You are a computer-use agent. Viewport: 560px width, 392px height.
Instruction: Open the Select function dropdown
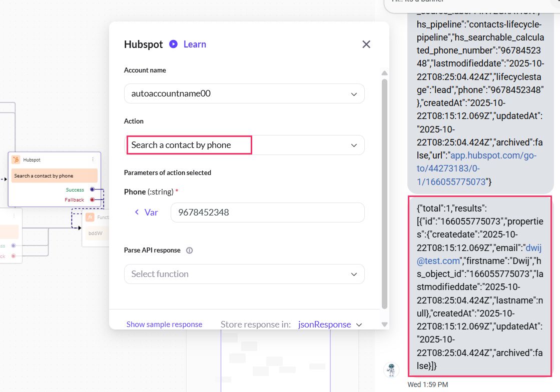[354, 274]
